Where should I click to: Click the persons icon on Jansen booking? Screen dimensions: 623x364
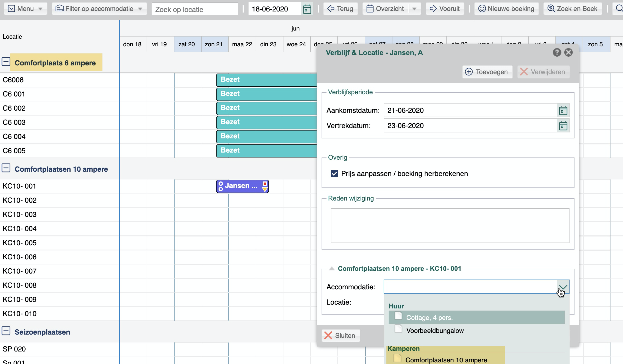click(221, 186)
